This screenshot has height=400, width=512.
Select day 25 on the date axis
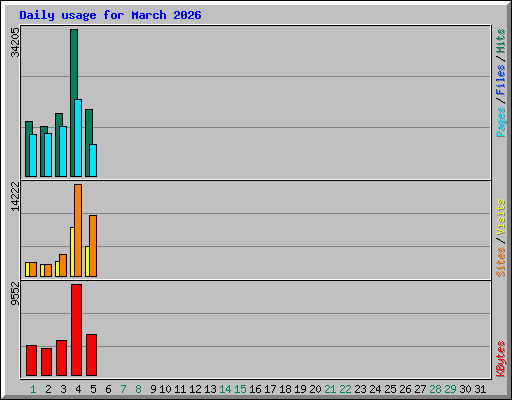pyautogui.click(x=390, y=389)
